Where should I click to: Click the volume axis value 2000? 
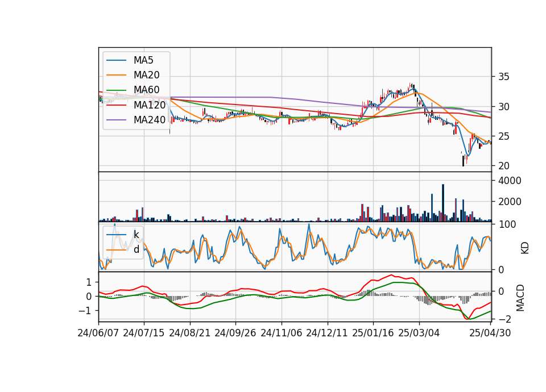[510, 202]
